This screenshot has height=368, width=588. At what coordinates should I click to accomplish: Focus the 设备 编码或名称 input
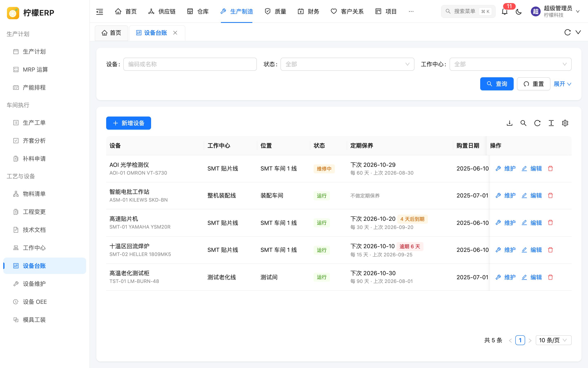pos(190,64)
